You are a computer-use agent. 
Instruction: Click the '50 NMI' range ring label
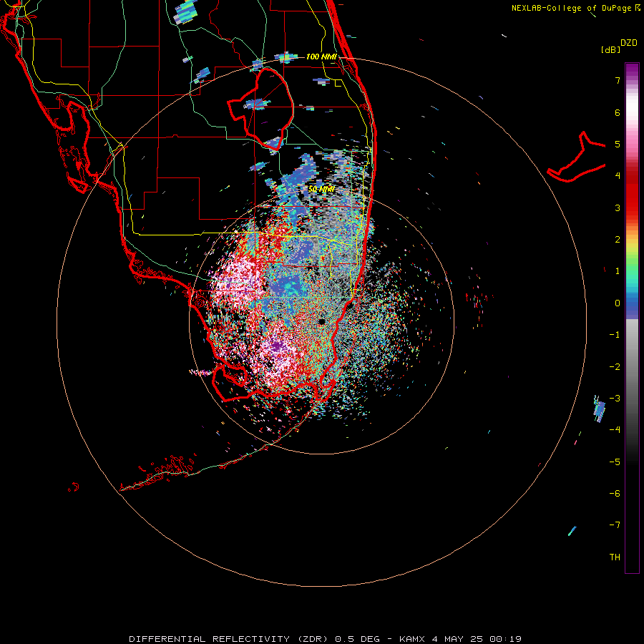click(x=321, y=190)
